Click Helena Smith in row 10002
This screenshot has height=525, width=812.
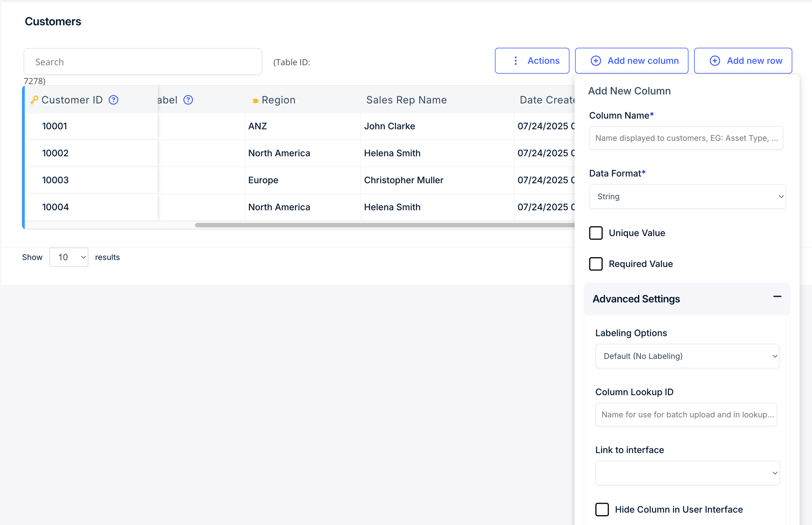[x=437, y=153]
